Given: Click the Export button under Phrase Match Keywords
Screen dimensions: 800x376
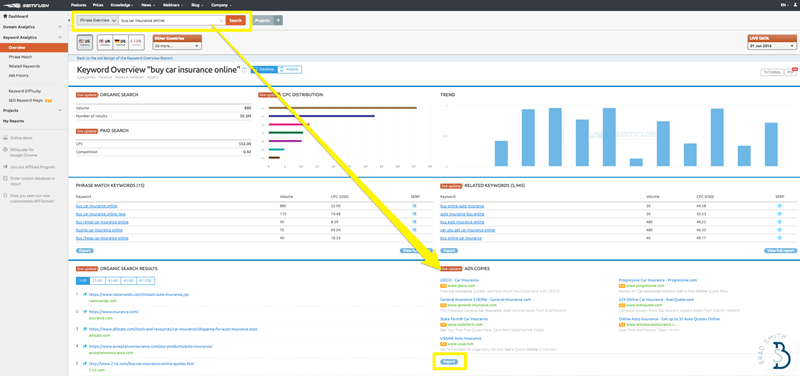Looking at the screenshot, I should pos(85,251).
